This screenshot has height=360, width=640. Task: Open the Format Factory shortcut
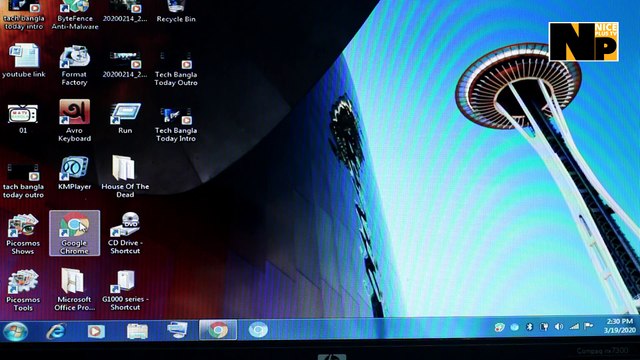click(x=74, y=65)
